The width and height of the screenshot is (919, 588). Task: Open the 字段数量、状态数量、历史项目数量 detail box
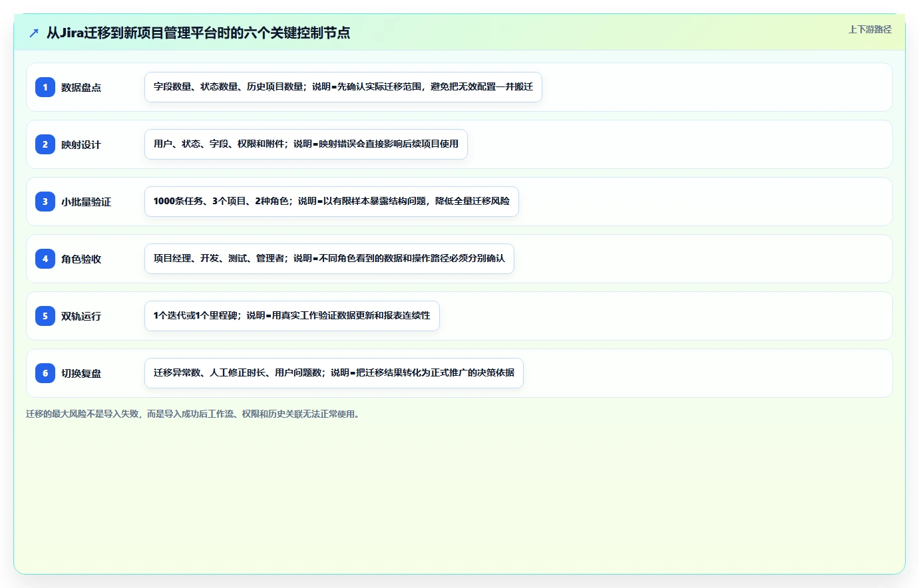pyautogui.click(x=343, y=87)
